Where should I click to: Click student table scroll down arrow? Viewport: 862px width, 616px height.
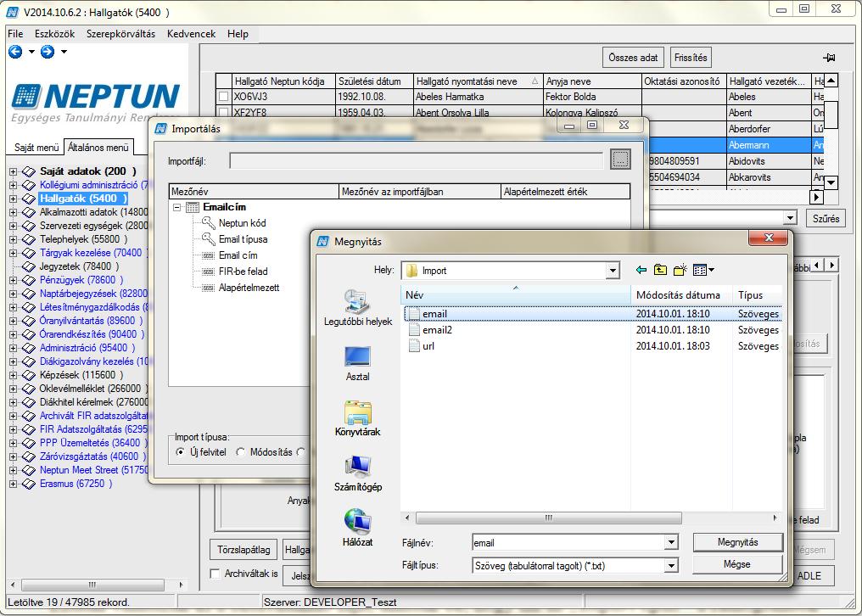point(831,182)
